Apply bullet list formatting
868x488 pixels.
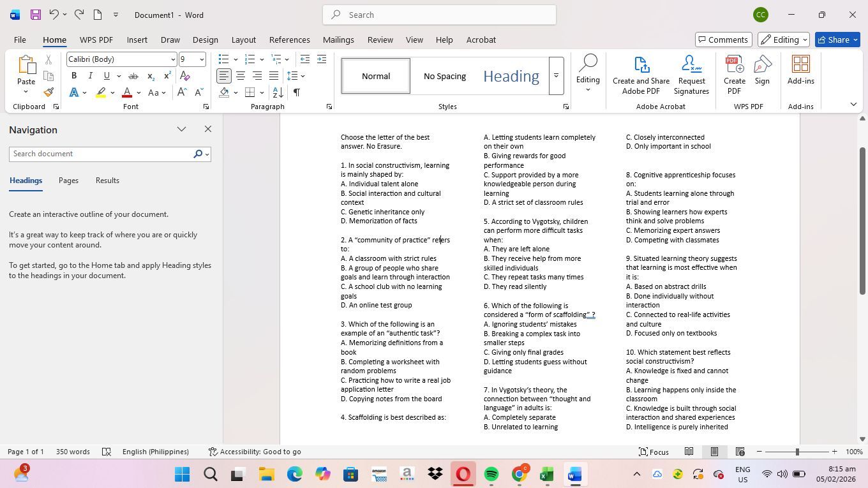(x=223, y=59)
